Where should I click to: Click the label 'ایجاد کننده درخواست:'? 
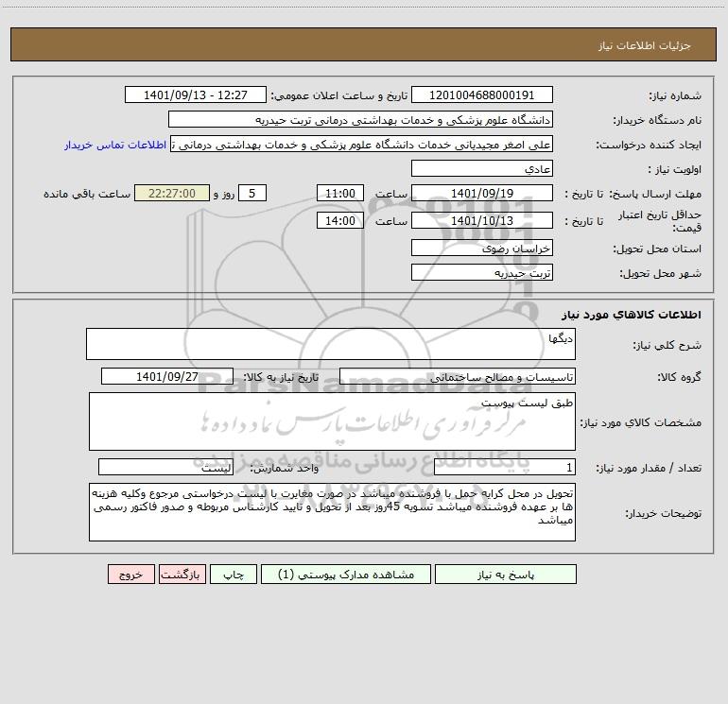[649, 146]
